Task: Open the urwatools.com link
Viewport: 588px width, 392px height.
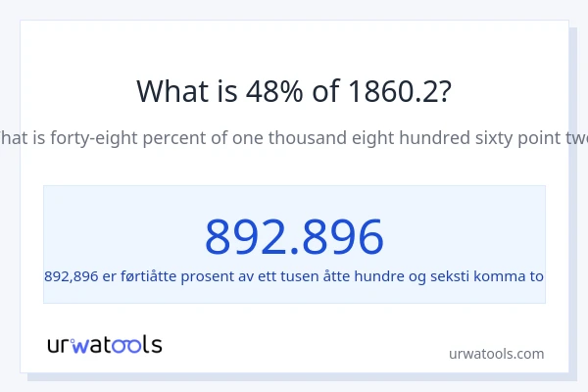Action: (x=496, y=354)
